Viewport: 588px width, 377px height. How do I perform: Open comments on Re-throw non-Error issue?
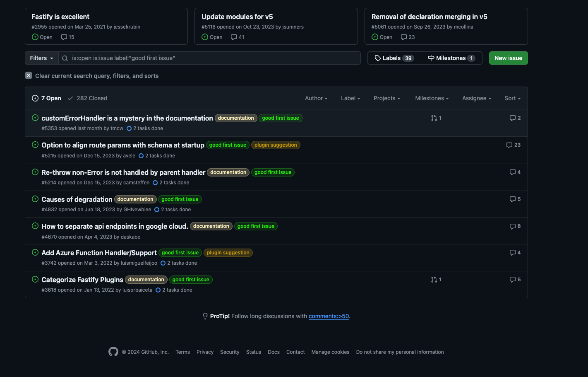(x=515, y=172)
